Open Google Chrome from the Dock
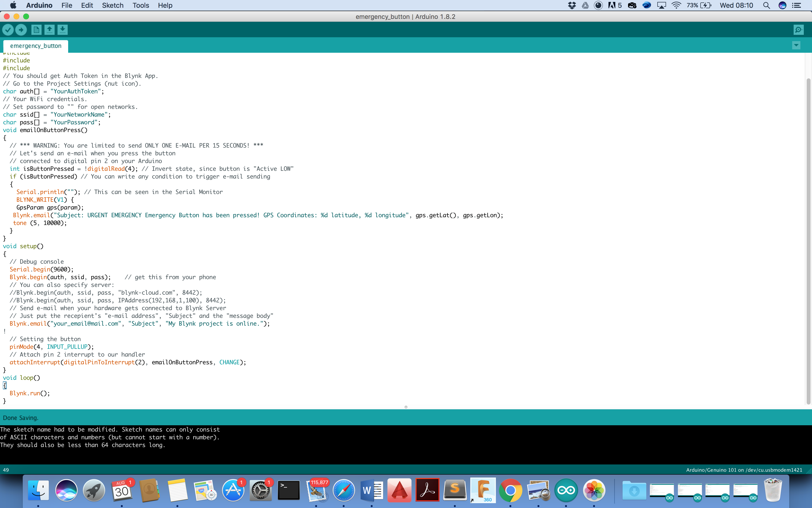The width and height of the screenshot is (812, 508). click(510, 491)
